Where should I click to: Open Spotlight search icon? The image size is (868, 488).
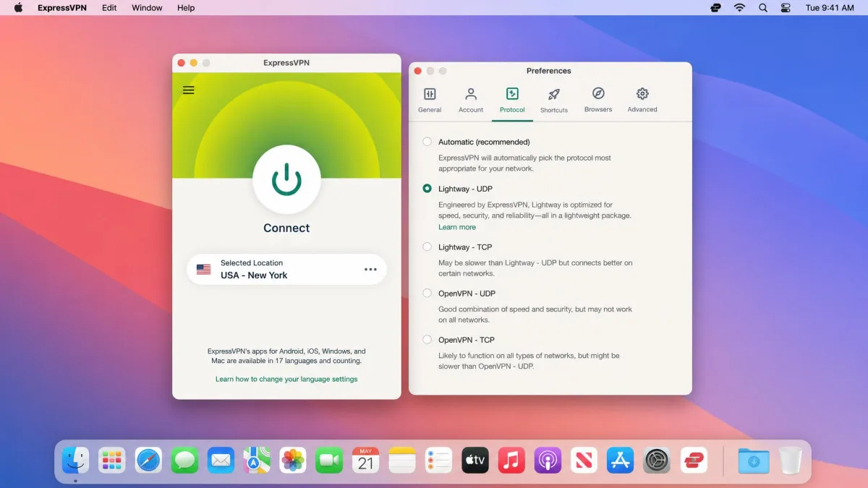[763, 8]
